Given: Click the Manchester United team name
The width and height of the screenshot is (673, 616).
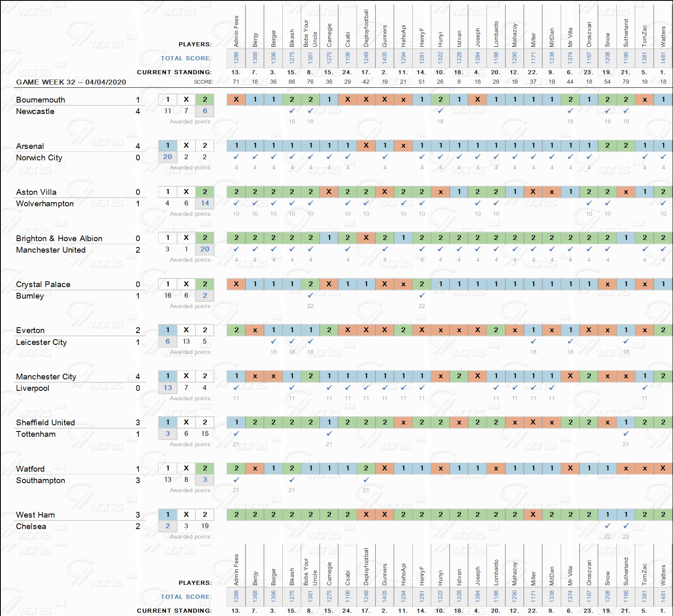Looking at the screenshot, I should (x=51, y=250).
